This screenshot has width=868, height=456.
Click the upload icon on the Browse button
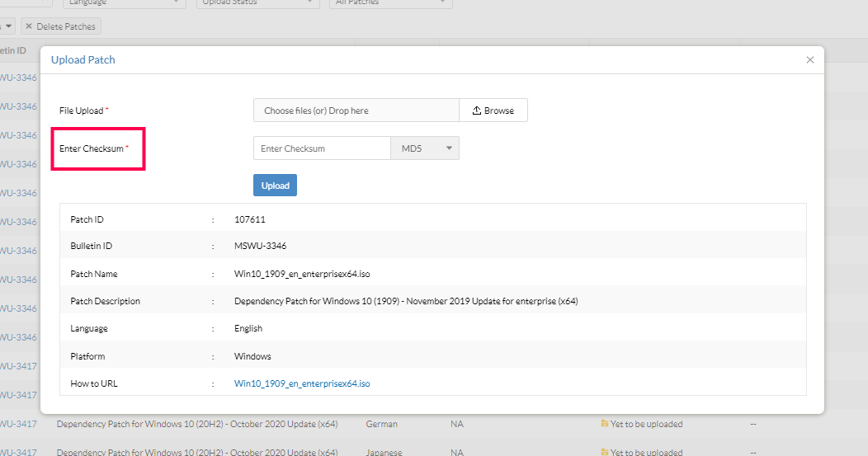click(x=477, y=110)
